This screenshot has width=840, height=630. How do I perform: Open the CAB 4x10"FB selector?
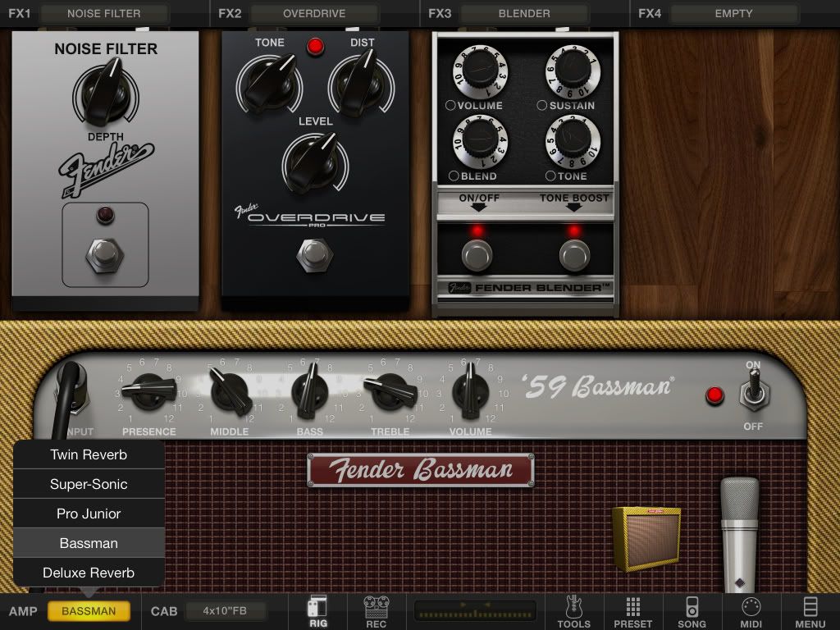[226, 611]
